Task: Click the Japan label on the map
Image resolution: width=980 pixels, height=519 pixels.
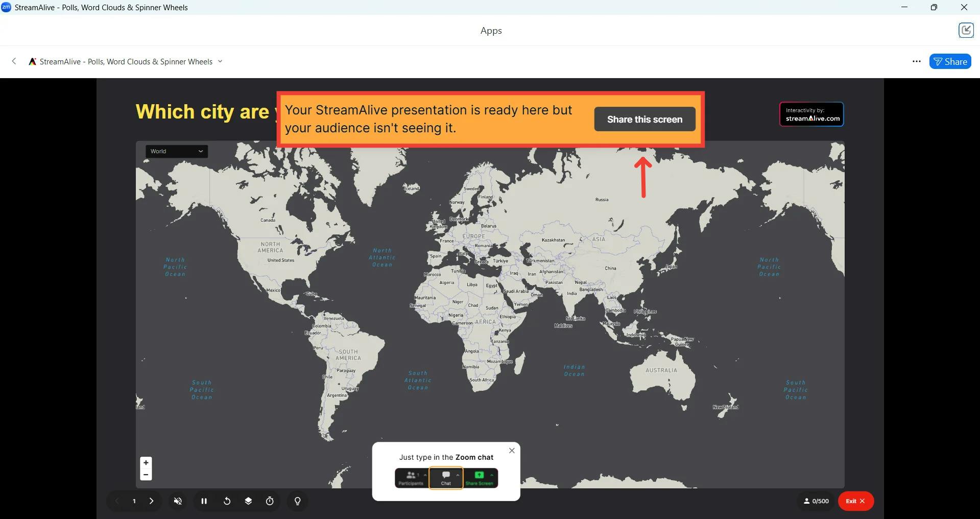Action: pos(671,267)
